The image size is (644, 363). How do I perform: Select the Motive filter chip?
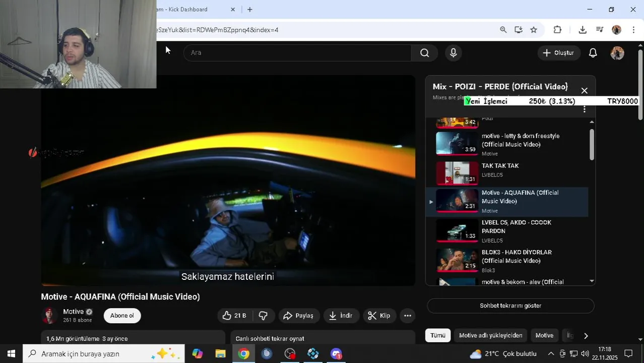pyautogui.click(x=544, y=335)
